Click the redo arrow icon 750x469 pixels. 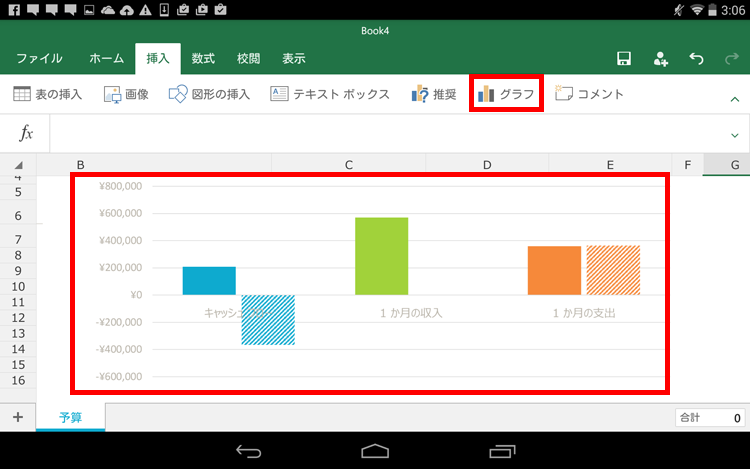click(731, 59)
